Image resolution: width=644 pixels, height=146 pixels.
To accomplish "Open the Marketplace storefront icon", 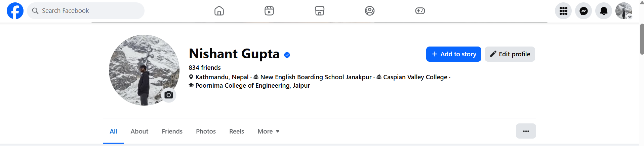I will tap(320, 11).
